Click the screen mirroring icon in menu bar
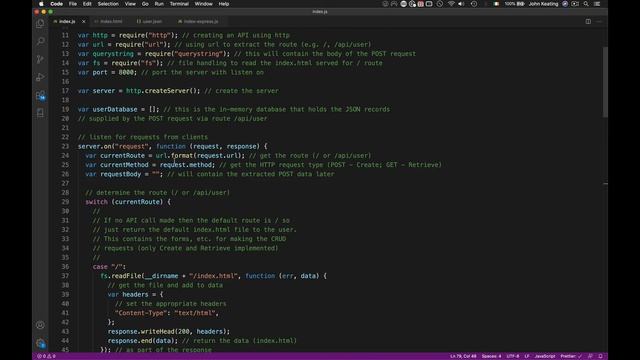This screenshot has width=640, height=360. [x=429, y=4]
